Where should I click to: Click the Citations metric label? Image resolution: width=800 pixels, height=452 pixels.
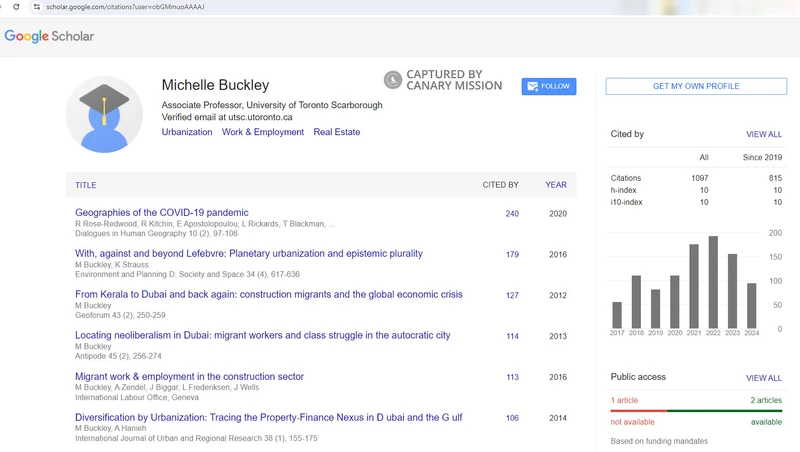(626, 178)
